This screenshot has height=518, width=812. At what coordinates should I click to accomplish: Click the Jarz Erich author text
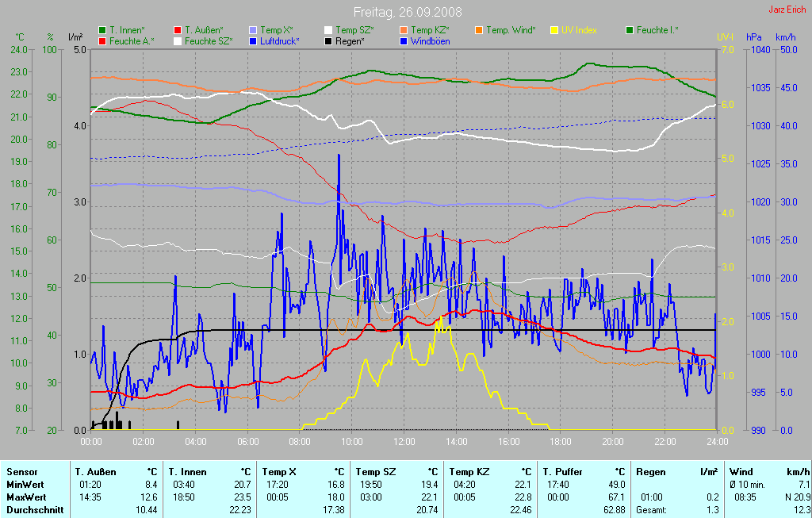pyautogui.click(x=787, y=10)
